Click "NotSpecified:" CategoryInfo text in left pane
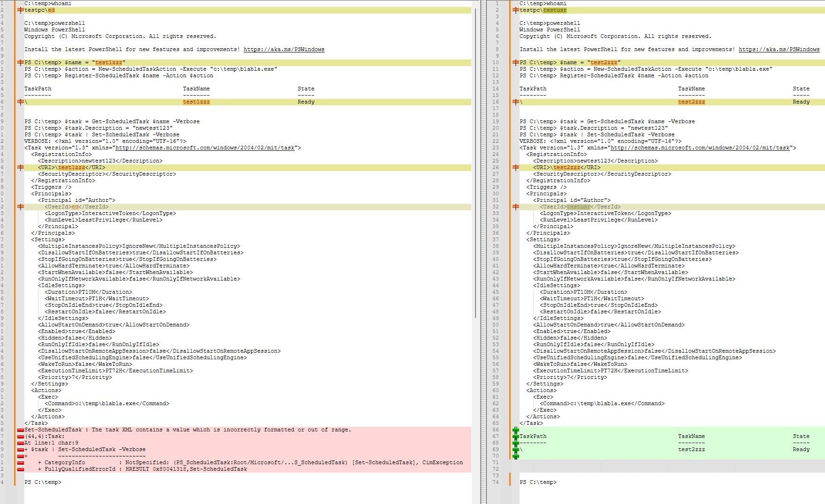The image size is (825, 504). tap(147, 462)
